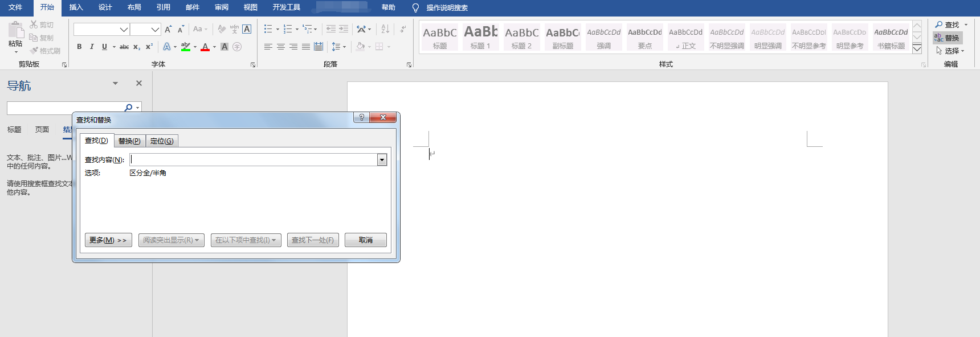Open the font dialog launcher
Viewport: 980px width, 337px height.
(253, 65)
